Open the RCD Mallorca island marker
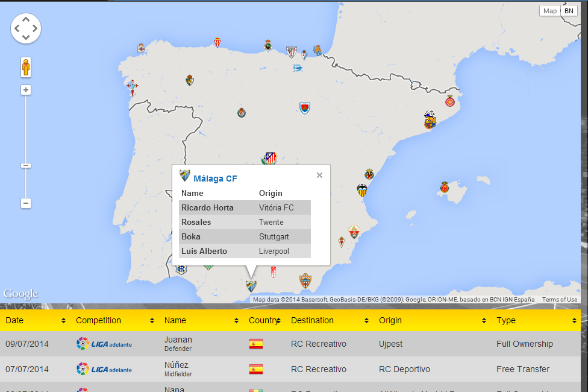Viewport: 588px width, 392px height. tap(445, 187)
